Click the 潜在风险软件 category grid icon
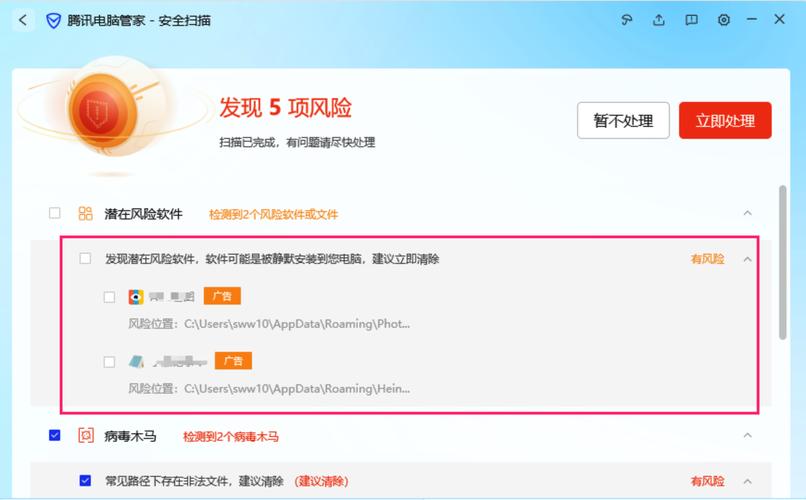Screen dimensions: 806x500 click(86, 214)
